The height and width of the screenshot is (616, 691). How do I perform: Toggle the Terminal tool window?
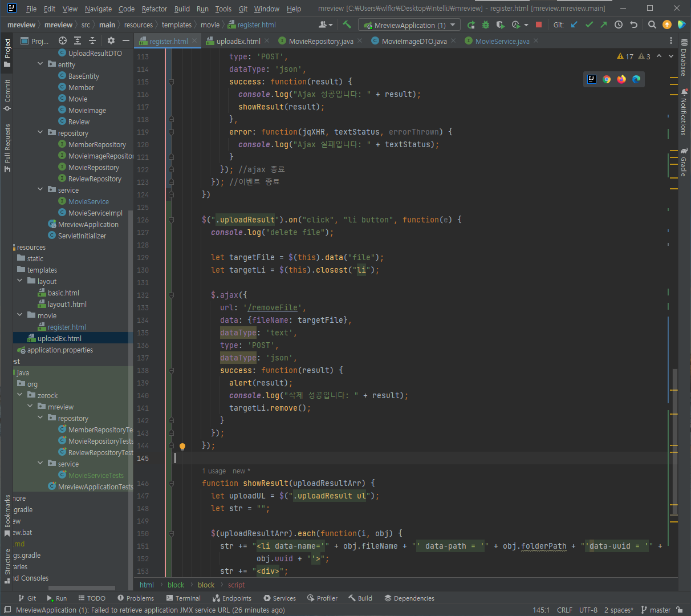coord(184,598)
